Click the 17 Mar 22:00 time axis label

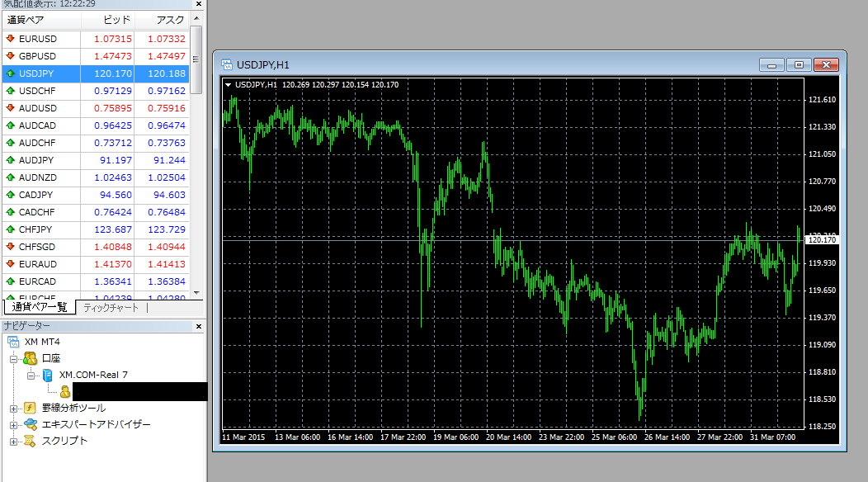pyautogui.click(x=403, y=437)
